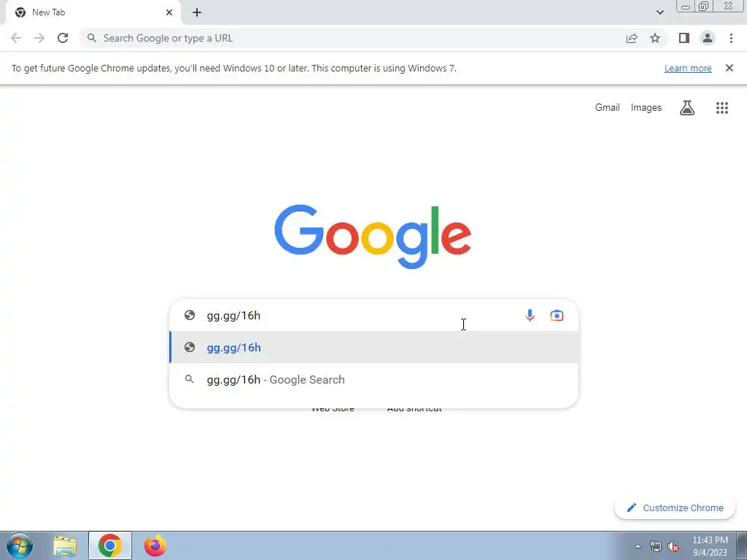Open Images link

click(x=646, y=108)
